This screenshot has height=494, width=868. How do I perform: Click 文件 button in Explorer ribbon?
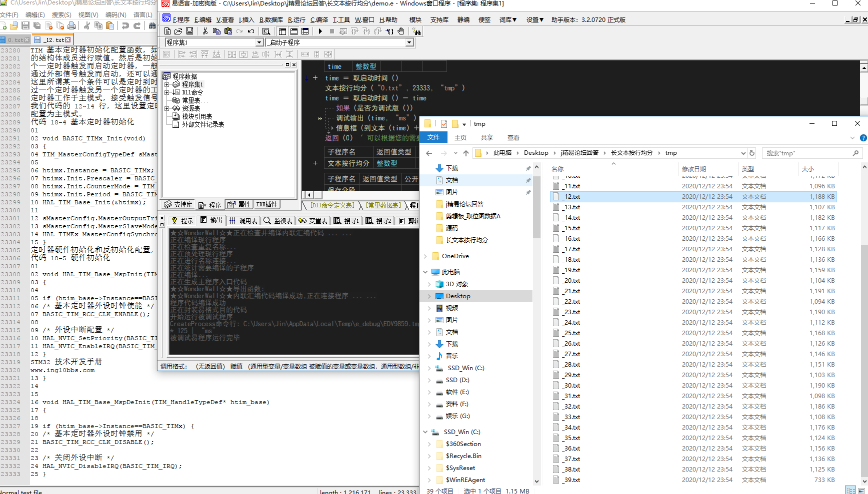433,137
